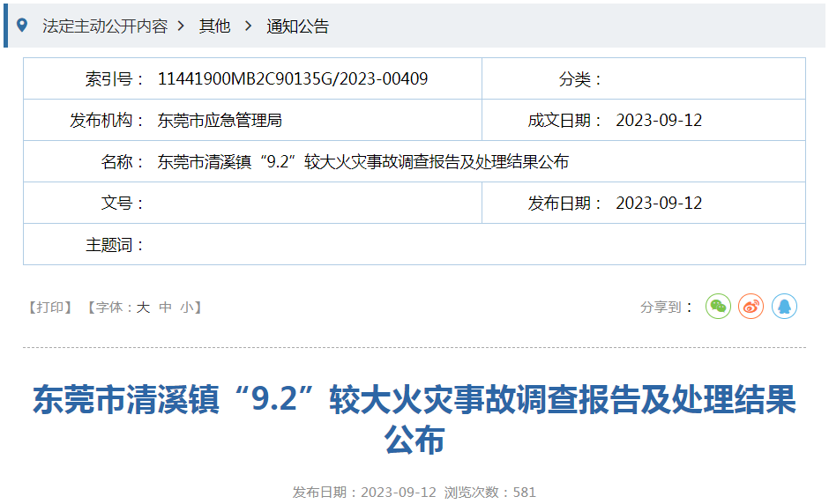The height and width of the screenshot is (504, 829).
Task: Click the chevron after 其他
Action: (247, 26)
